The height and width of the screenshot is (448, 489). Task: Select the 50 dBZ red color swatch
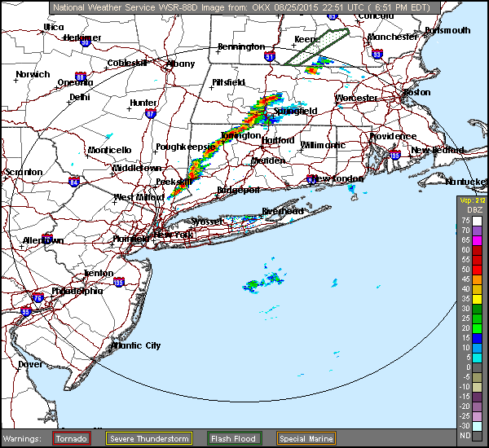(x=477, y=269)
